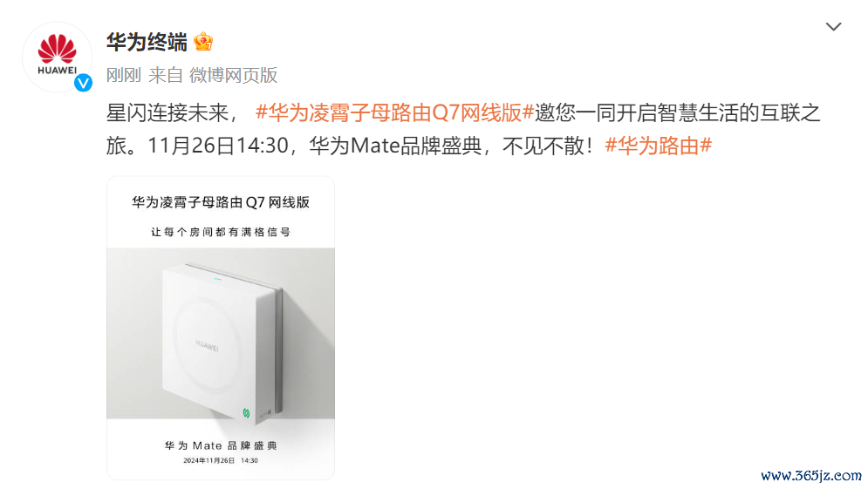Click the poster date 2024年11月26日 14:30

(x=221, y=460)
